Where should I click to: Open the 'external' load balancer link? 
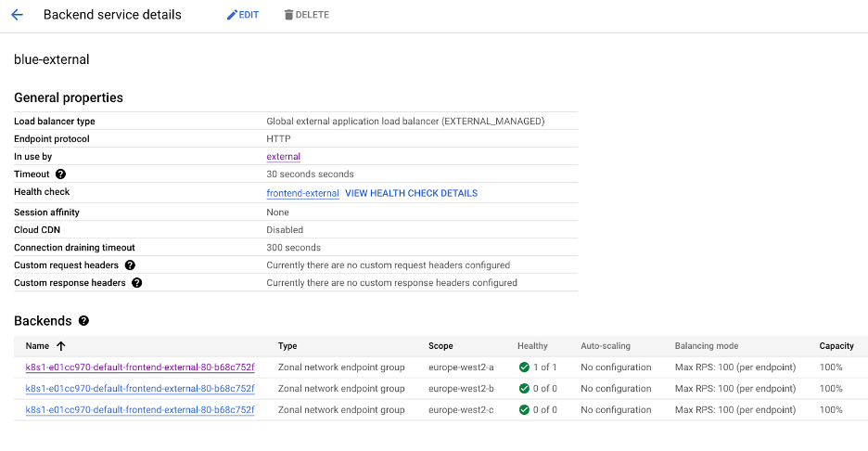283,157
